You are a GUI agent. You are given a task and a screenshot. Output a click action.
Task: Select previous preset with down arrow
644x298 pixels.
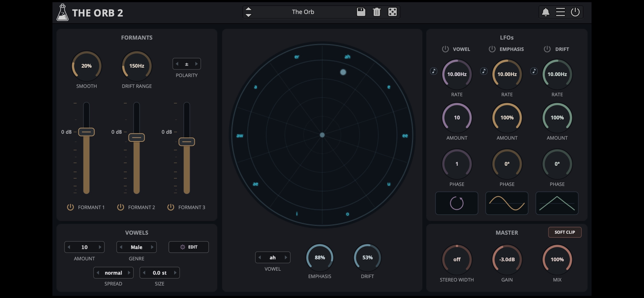pyautogui.click(x=248, y=15)
